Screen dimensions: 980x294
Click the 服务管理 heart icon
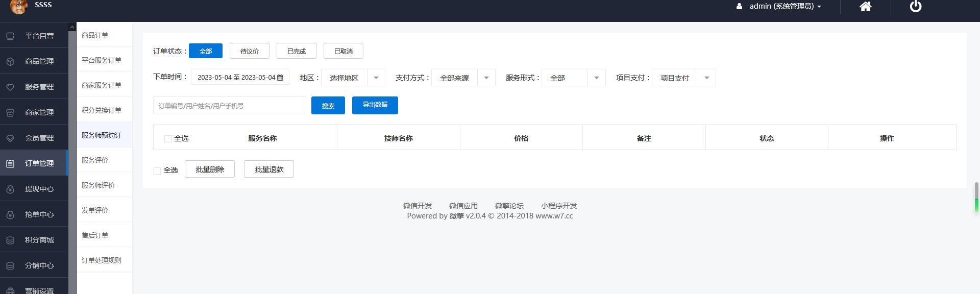click(x=10, y=87)
